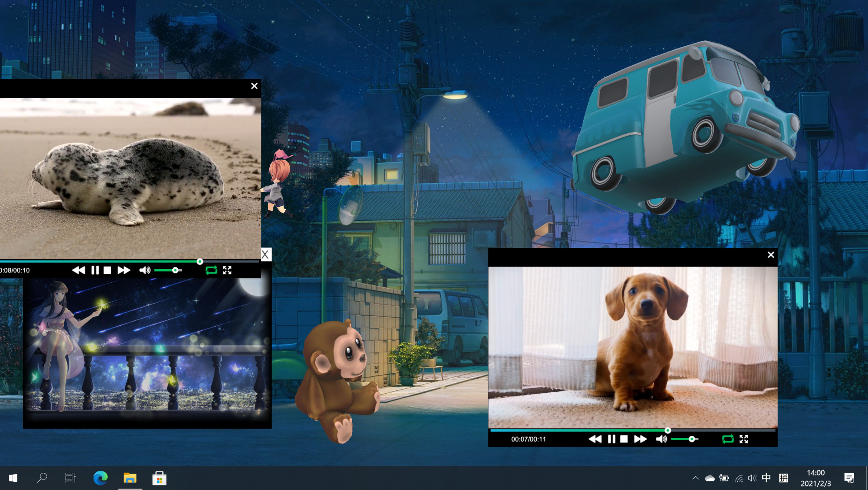Expand the puppy video to fullscreen
This screenshot has width=868, height=490.
[745, 439]
